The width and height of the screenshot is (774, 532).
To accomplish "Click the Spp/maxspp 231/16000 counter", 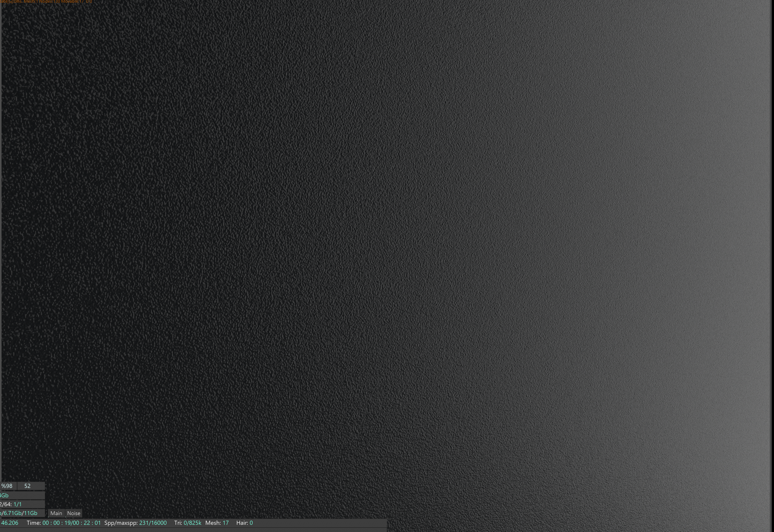I will pyautogui.click(x=135, y=523).
